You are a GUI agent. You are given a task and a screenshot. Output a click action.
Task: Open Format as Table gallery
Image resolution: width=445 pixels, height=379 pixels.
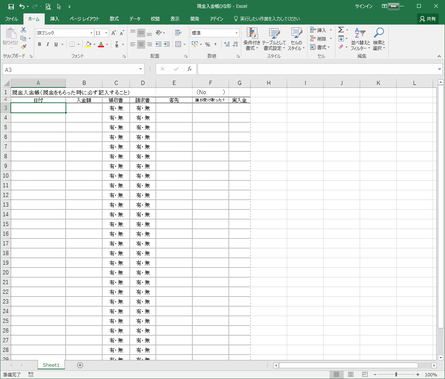(274, 39)
